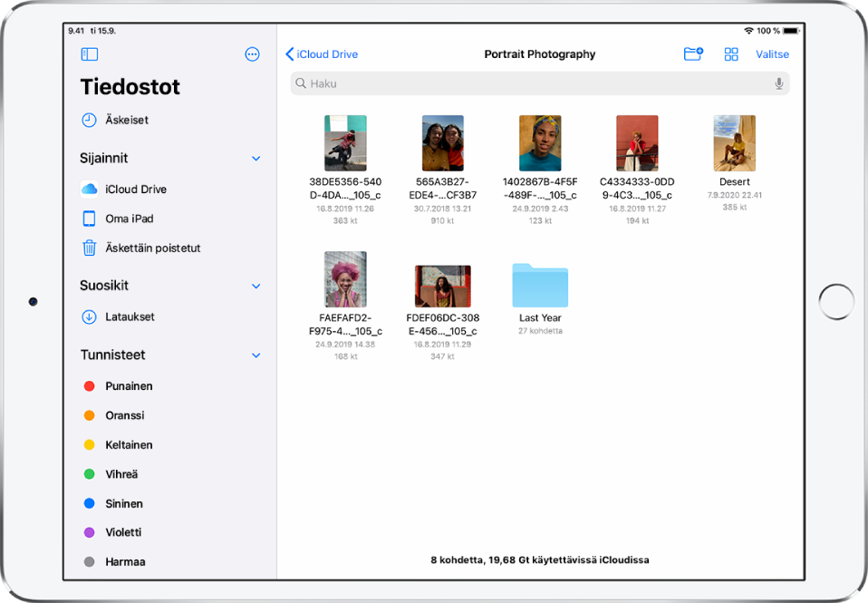This screenshot has width=868, height=603.
Task: Start dictation with the microphone icon
Action: coord(779,83)
